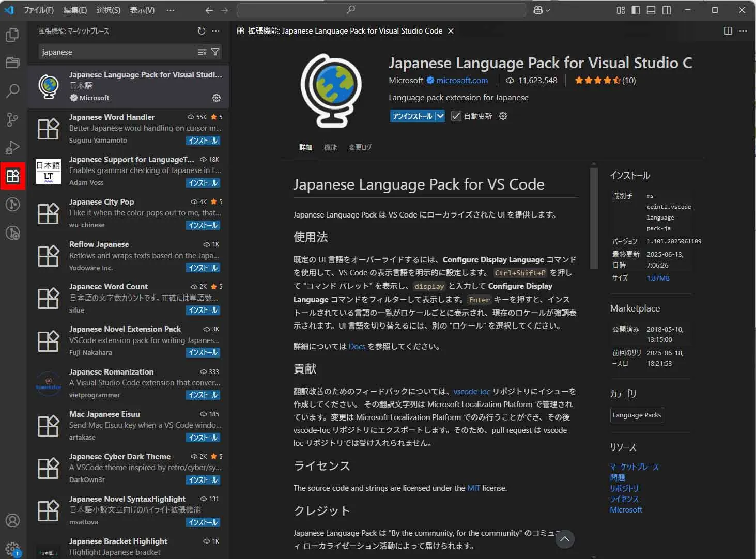Open the ファイル(F) menu
The image size is (756, 559).
point(38,10)
